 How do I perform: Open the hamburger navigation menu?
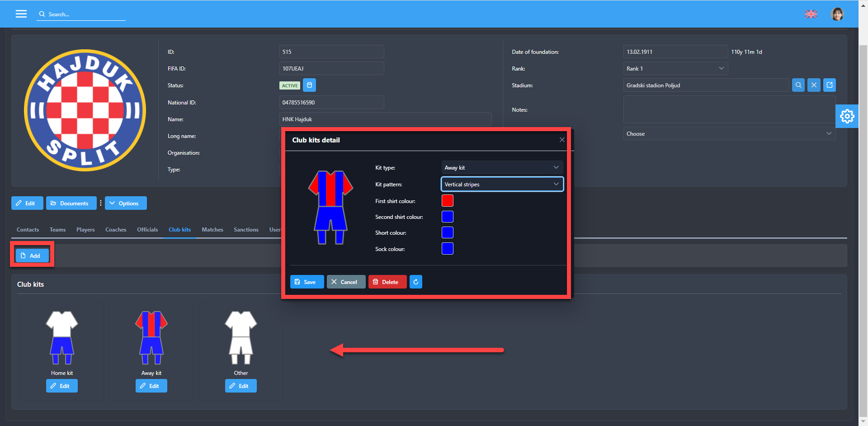tap(21, 14)
